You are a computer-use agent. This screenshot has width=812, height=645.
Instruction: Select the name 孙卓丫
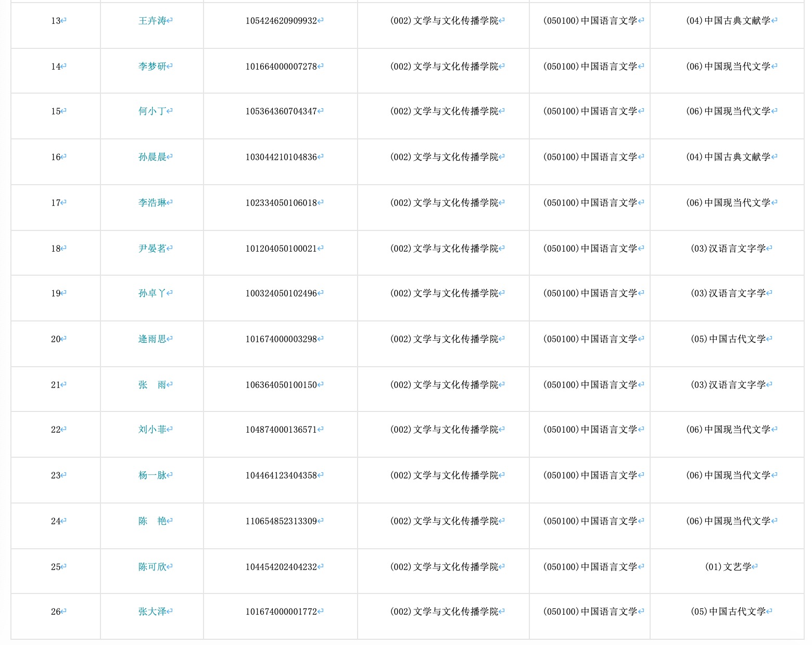(x=152, y=293)
